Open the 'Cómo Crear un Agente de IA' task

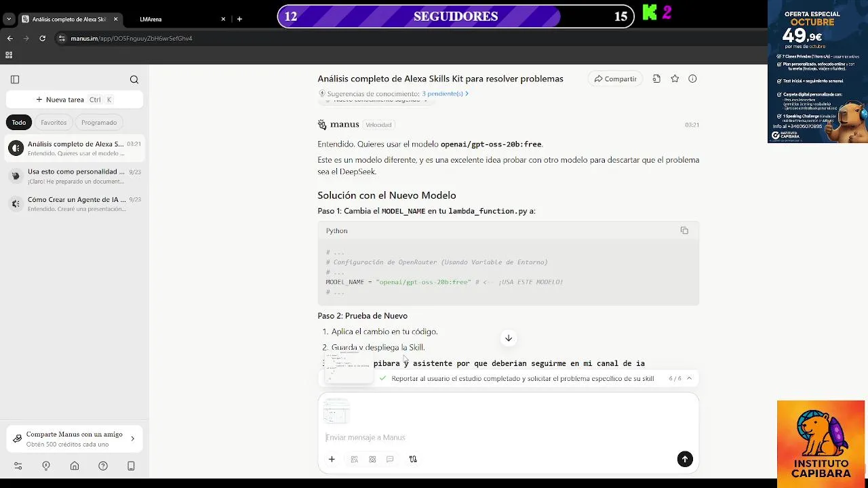tap(75, 204)
